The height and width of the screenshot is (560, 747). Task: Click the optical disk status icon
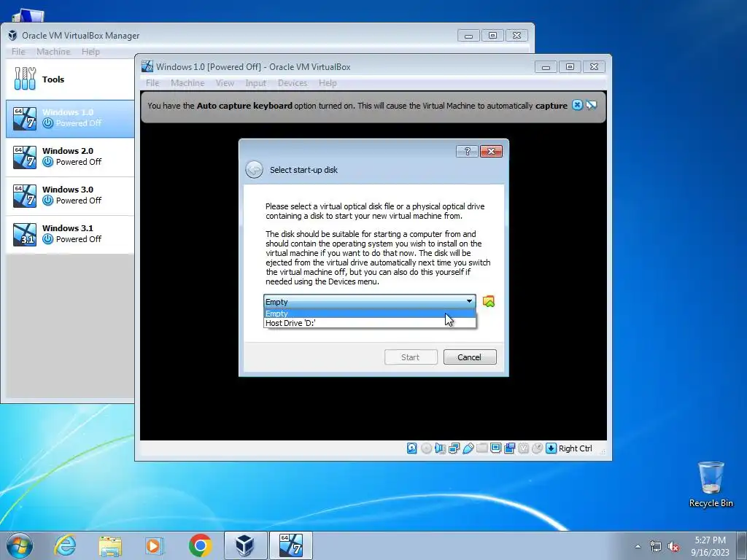426,448
